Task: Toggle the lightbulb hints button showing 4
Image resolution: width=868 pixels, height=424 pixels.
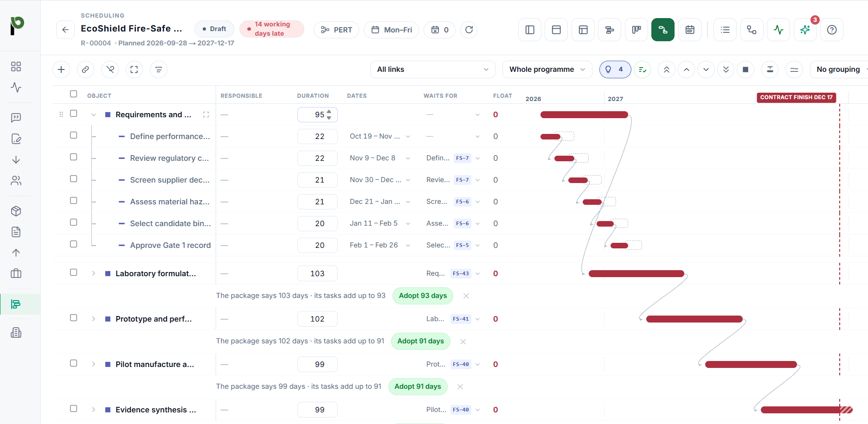Action: coord(615,70)
